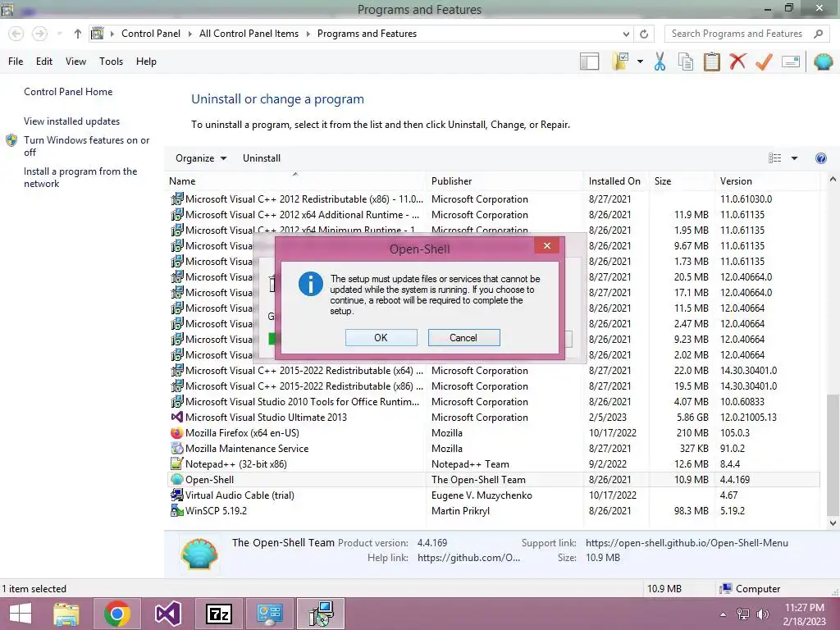Close the Open-Shell dialog with red X
The image size is (840, 630).
[547, 245]
